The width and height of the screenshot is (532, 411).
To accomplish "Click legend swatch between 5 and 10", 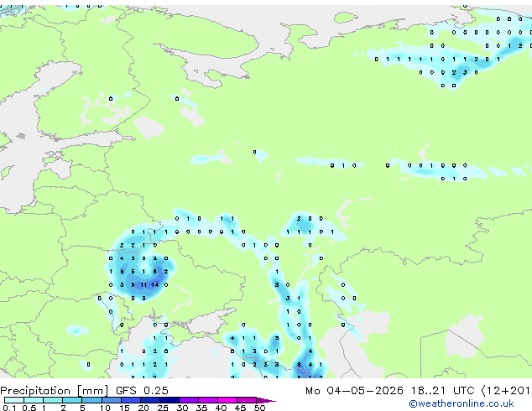I will coord(91,400).
